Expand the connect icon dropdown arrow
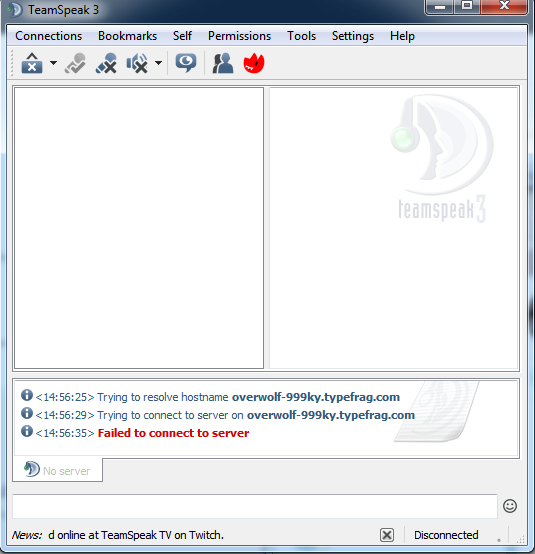Screen dimensions: 535x554 (x=53, y=63)
